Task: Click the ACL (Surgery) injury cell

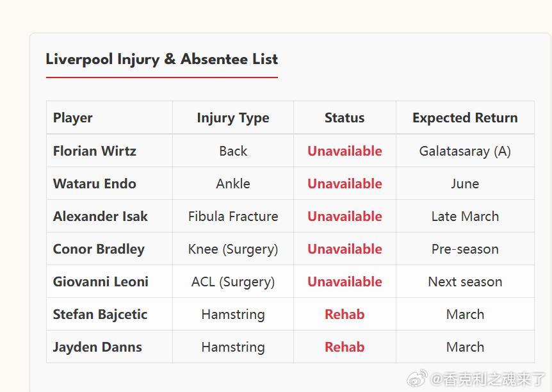Action: pyautogui.click(x=233, y=282)
